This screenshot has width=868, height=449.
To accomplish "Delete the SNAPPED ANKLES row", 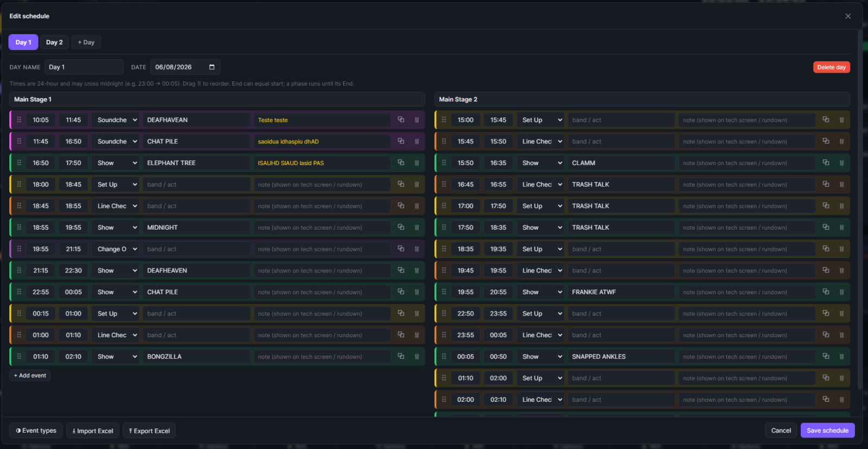I will 841,357.
